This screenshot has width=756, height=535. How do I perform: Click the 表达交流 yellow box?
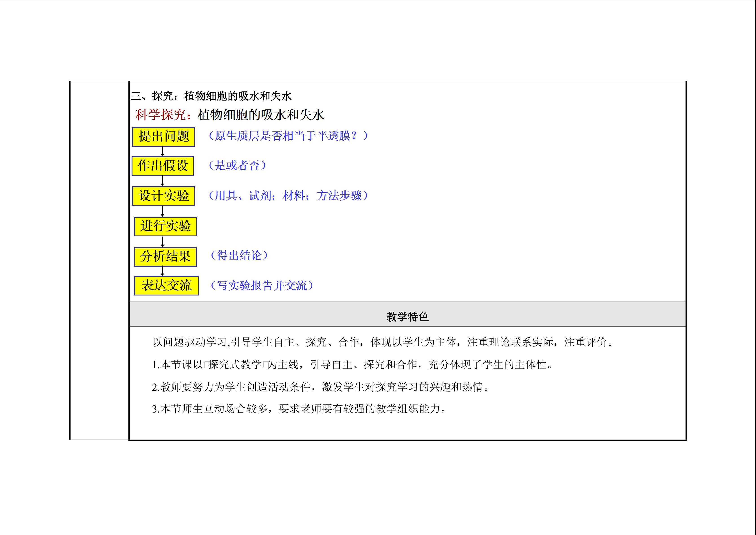pos(166,285)
